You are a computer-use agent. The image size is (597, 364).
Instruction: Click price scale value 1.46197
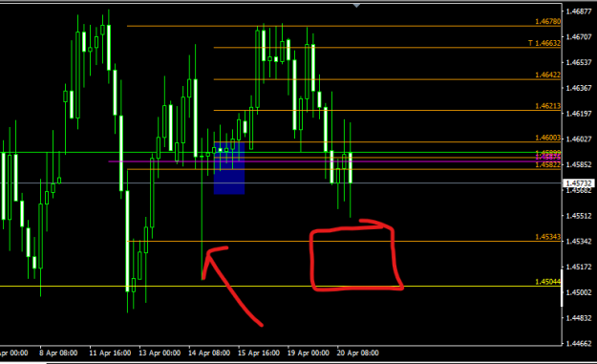(579, 114)
